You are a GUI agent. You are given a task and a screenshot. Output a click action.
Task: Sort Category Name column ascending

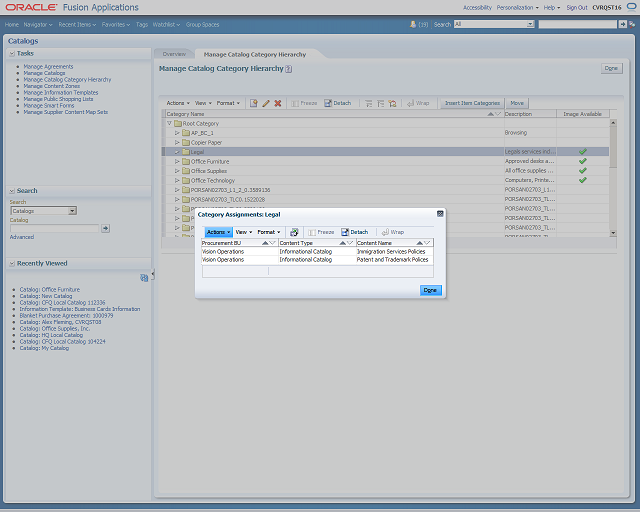(x=490, y=114)
